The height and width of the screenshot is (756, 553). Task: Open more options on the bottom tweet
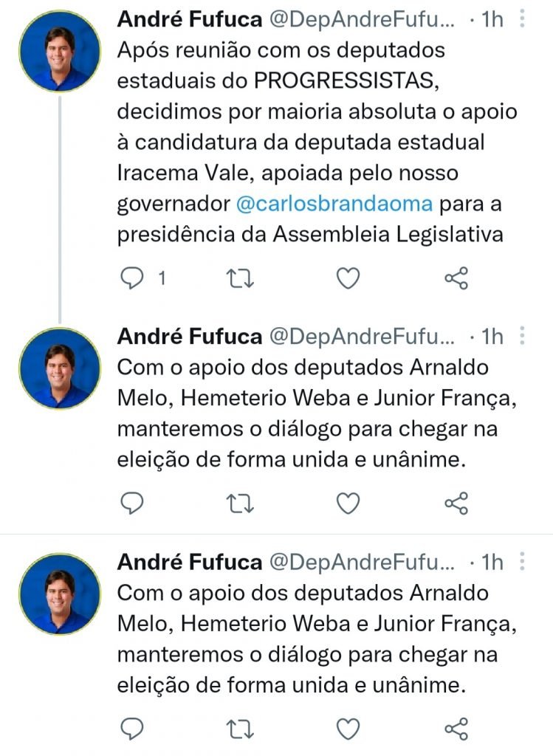pos(521,563)
